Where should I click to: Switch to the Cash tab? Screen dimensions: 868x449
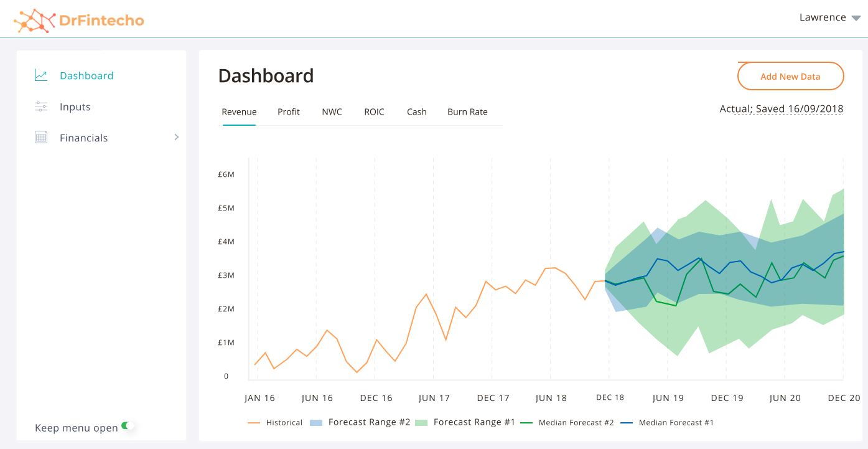coord(416,112)
